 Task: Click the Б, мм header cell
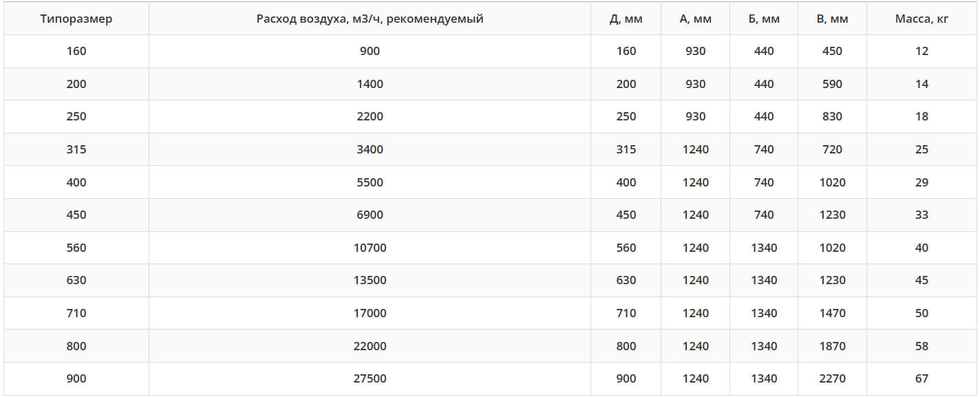click(764, 19)
